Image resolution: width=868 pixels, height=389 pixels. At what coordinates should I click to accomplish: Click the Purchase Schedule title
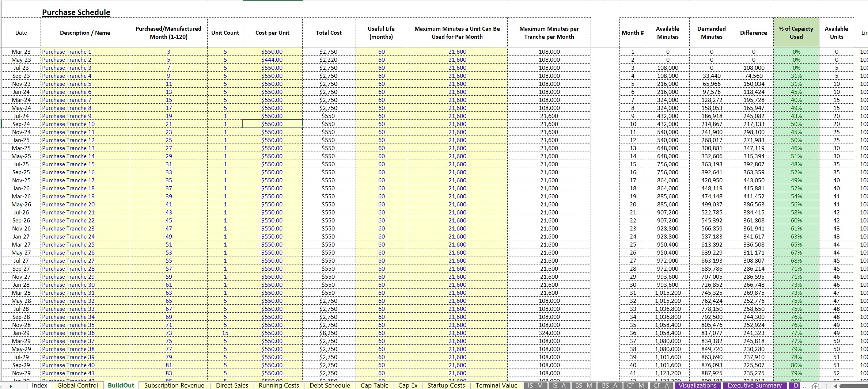tap(76, 12)
